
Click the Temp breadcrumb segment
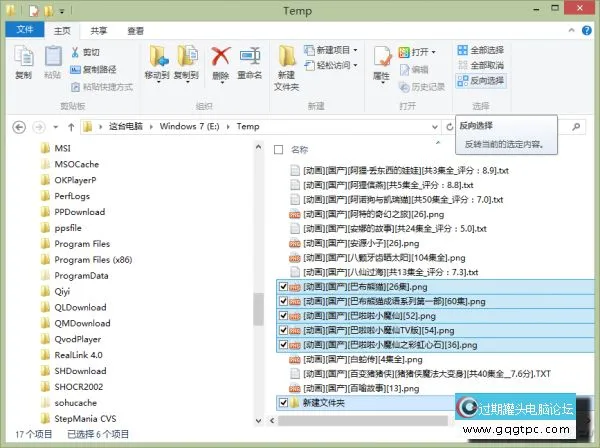tap(248, 126)
